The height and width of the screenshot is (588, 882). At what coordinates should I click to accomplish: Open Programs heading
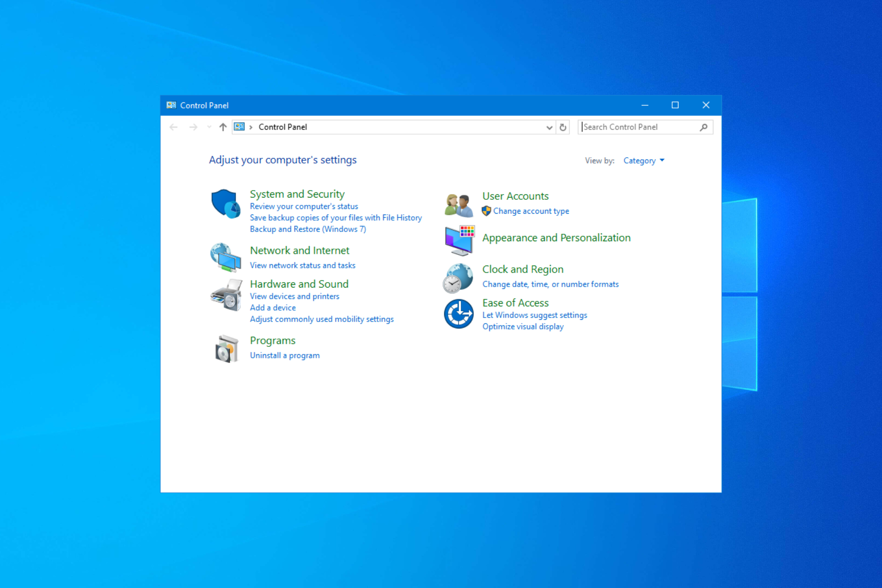(272, 340)
